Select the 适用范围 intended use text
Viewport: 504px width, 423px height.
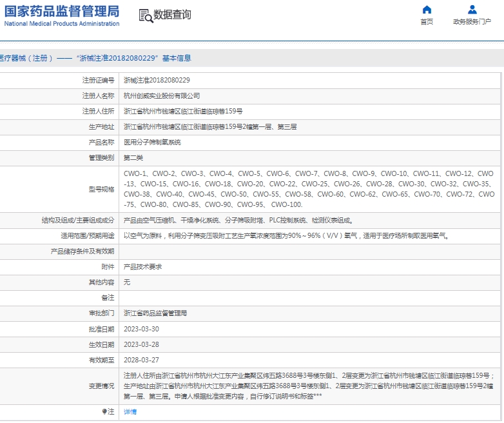click(287, 236)
